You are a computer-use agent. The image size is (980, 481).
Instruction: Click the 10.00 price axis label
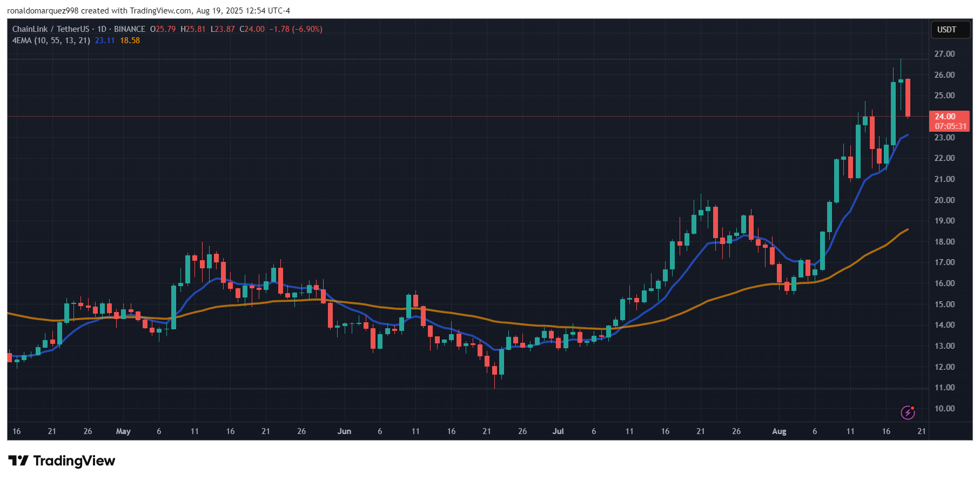click(944, 409)
